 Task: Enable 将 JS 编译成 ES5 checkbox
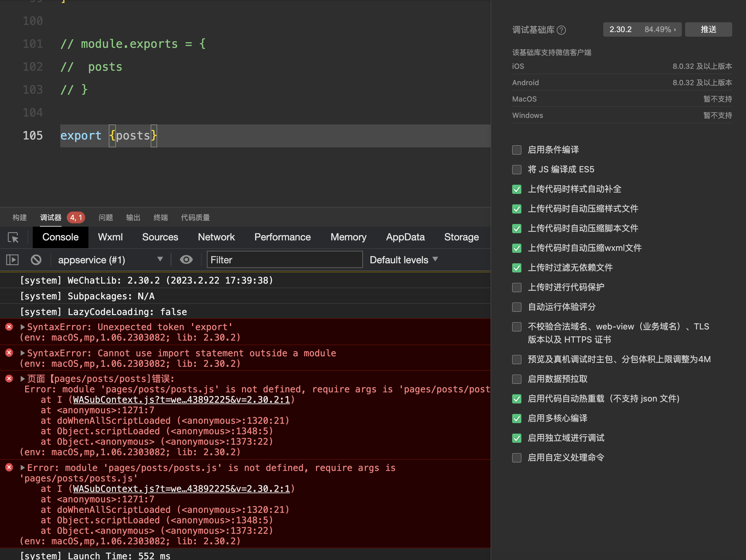point(517,169)
